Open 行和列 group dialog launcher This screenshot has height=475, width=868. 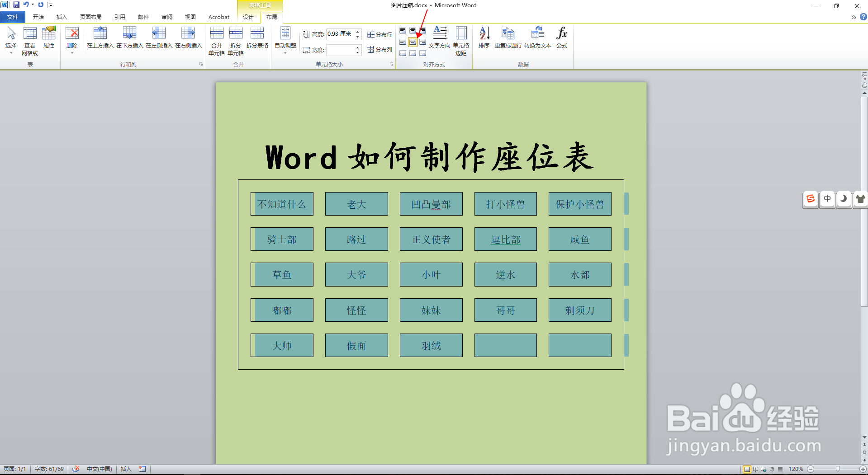[201, 64]
